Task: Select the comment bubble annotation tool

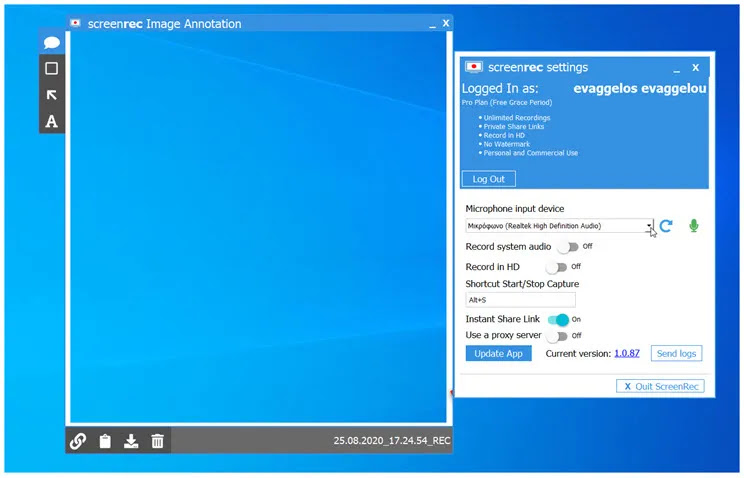Action: 52,43
